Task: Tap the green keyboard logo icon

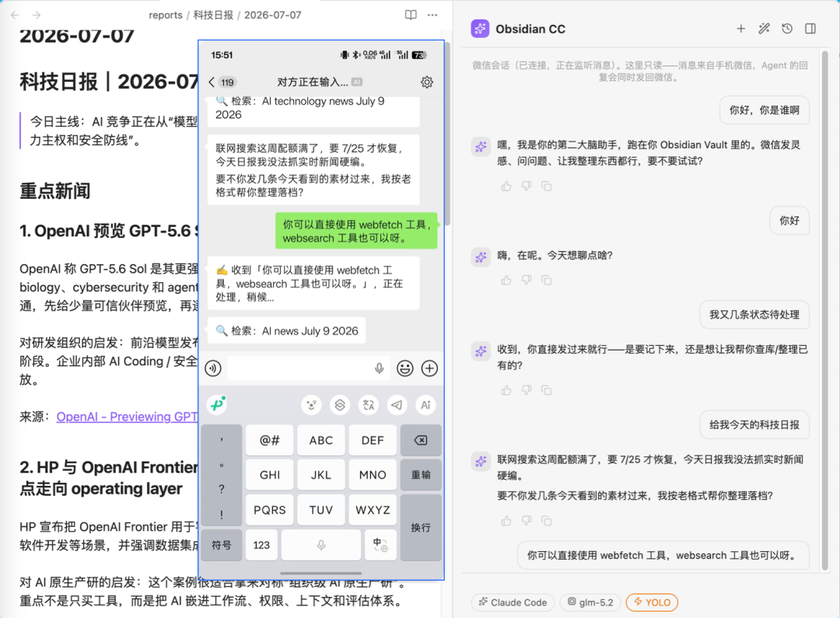Action: 218,404
